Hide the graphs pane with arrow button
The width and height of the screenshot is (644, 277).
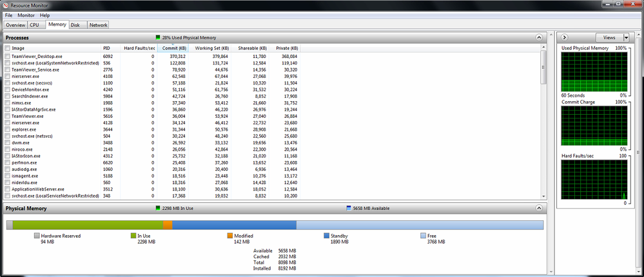coord(564,37)
